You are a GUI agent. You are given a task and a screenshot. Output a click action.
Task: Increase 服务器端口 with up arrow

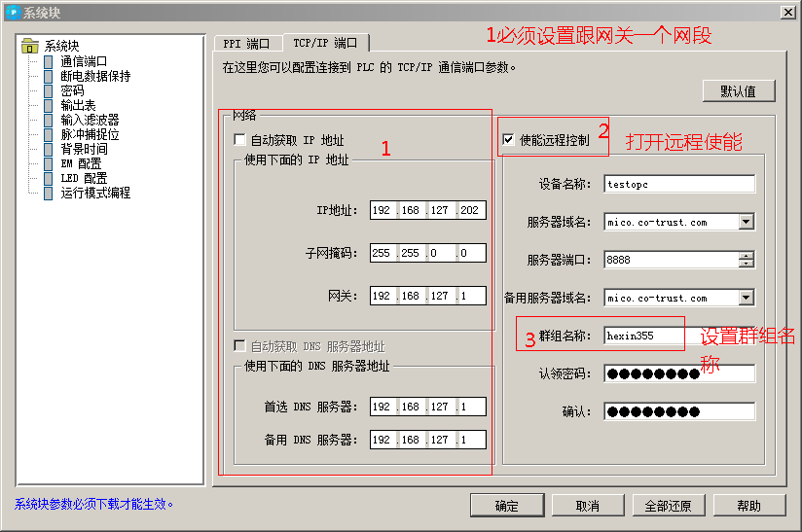click(747, 256)
